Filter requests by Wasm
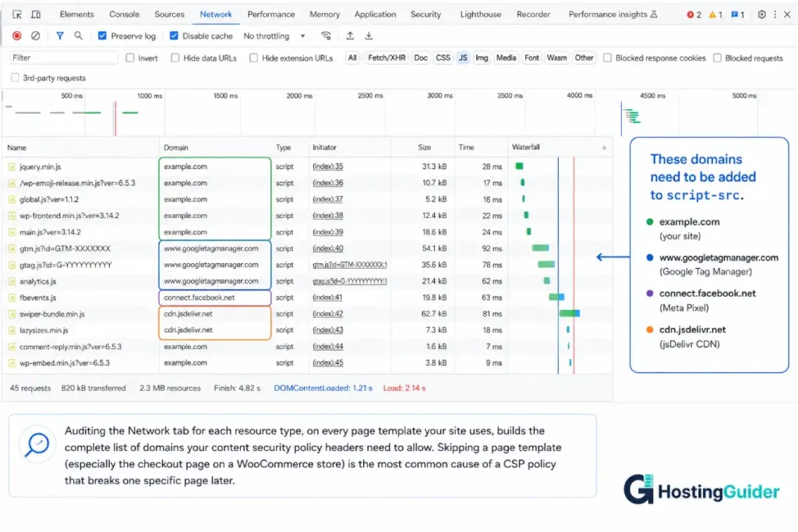Viewport: 798px width, 532px height. (556, 58)
